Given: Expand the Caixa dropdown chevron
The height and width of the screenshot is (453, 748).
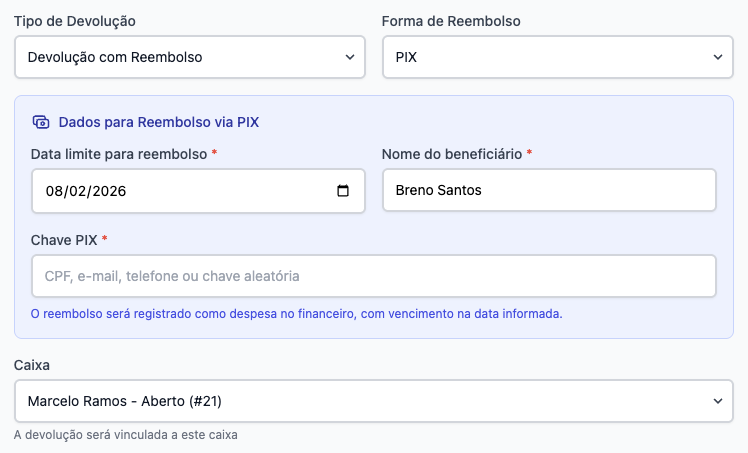Looking at the screenshot, I should [x=717, y=401].
